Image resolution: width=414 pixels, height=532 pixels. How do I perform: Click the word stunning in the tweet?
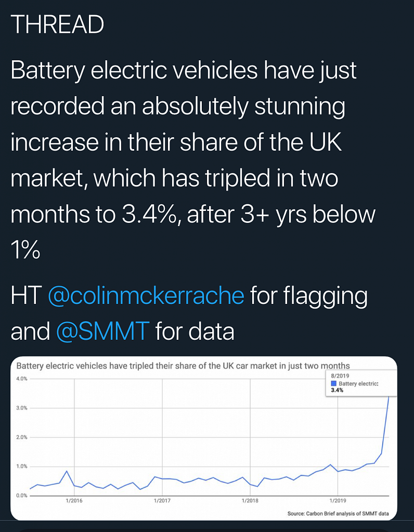tap(300, 106)
